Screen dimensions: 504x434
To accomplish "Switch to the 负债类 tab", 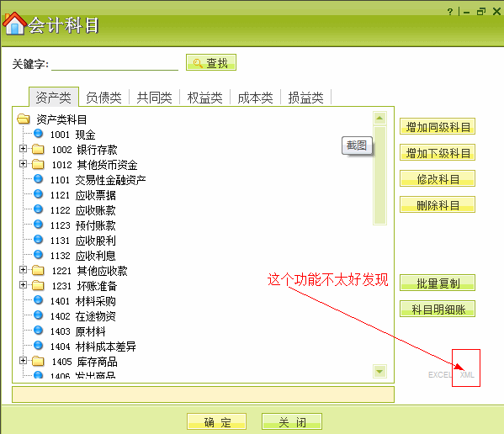I will 103,98.
